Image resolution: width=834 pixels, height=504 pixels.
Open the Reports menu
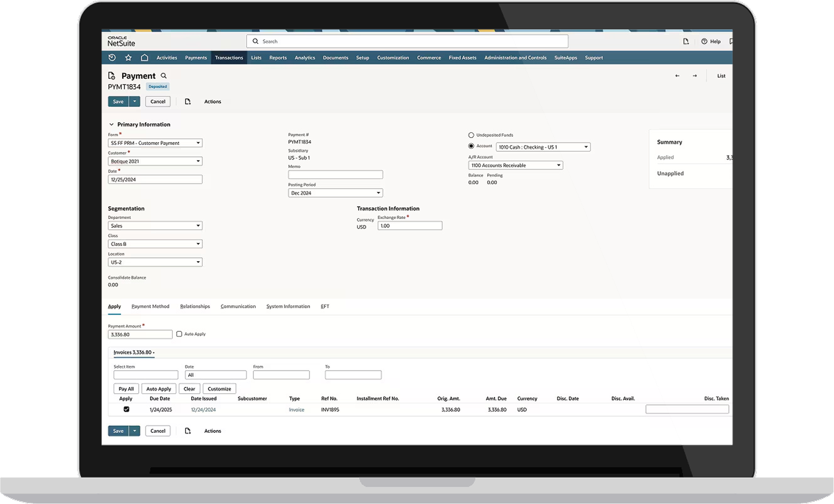278,57
